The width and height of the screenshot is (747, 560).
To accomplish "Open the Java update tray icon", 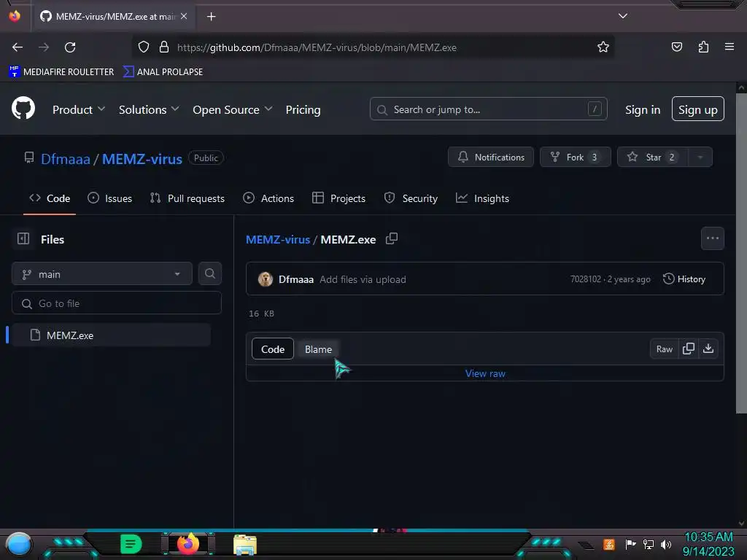I will (x=609, y=544).
